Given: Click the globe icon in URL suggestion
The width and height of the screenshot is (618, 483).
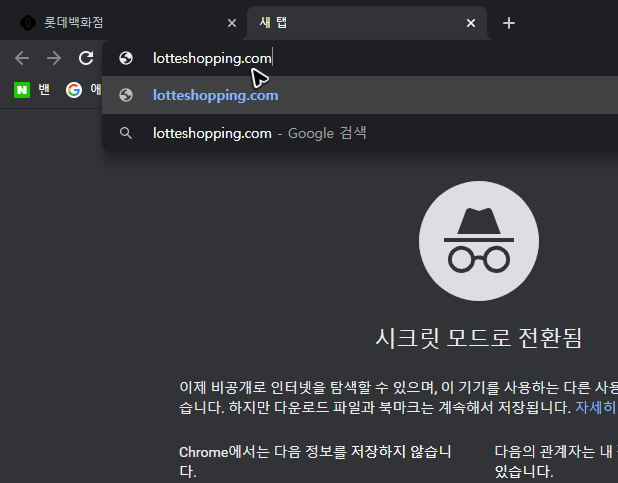Looking at the screenshot, I should pyautogui.click(x=126, y=95).
